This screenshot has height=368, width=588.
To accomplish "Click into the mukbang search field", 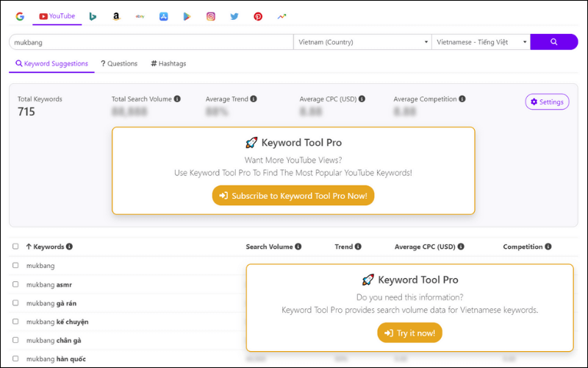I will [151, 42].
